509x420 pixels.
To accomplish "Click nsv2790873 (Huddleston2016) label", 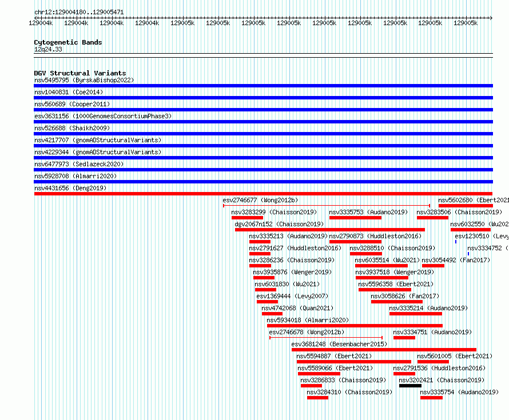I will pyautogui.click(x=375, y=236).
